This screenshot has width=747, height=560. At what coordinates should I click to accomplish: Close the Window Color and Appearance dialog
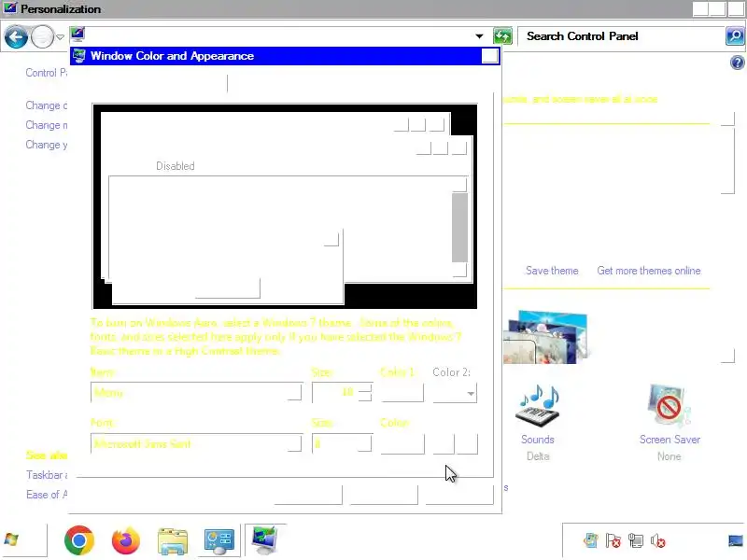(489, 56)
